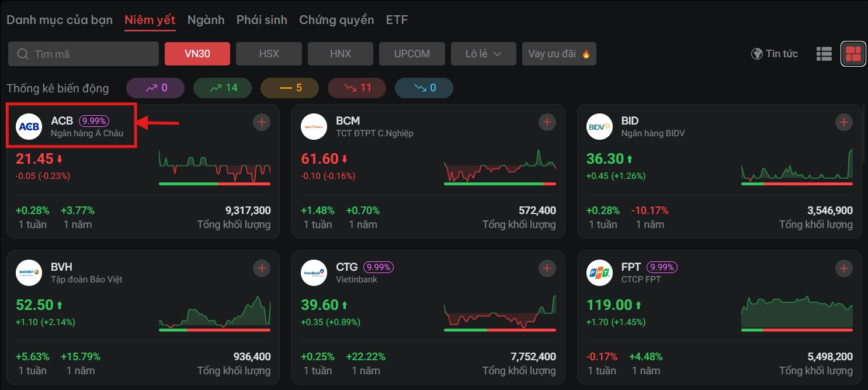Click the Bao Viet logo on BVH card
The image size is (868, 390).
point(29,272)
